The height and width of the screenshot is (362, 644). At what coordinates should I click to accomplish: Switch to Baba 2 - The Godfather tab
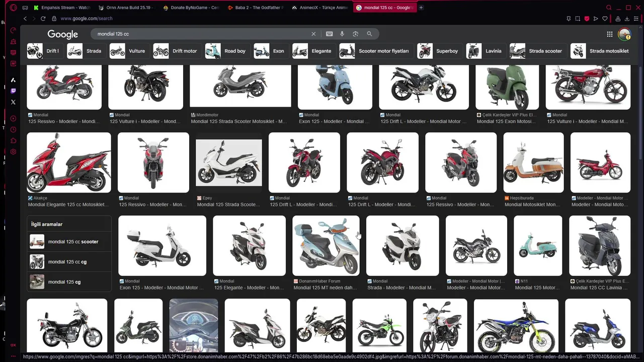tap(256, 8)
